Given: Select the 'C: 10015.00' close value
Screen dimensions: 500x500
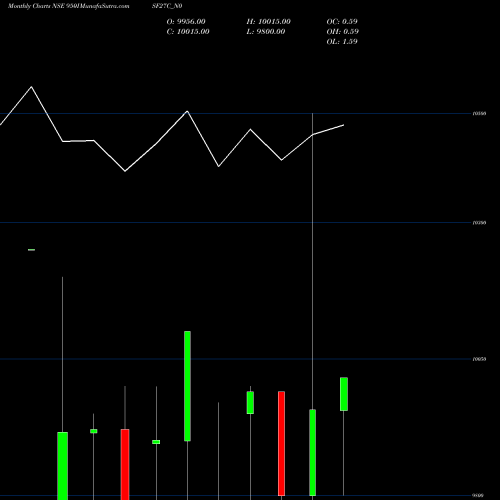Looking at the screenshot, I should click(188, 32).
